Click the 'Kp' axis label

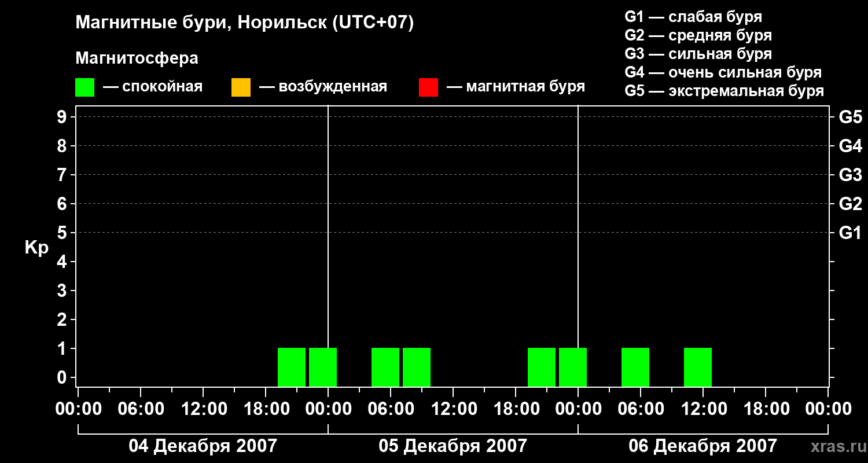point(36,248)
